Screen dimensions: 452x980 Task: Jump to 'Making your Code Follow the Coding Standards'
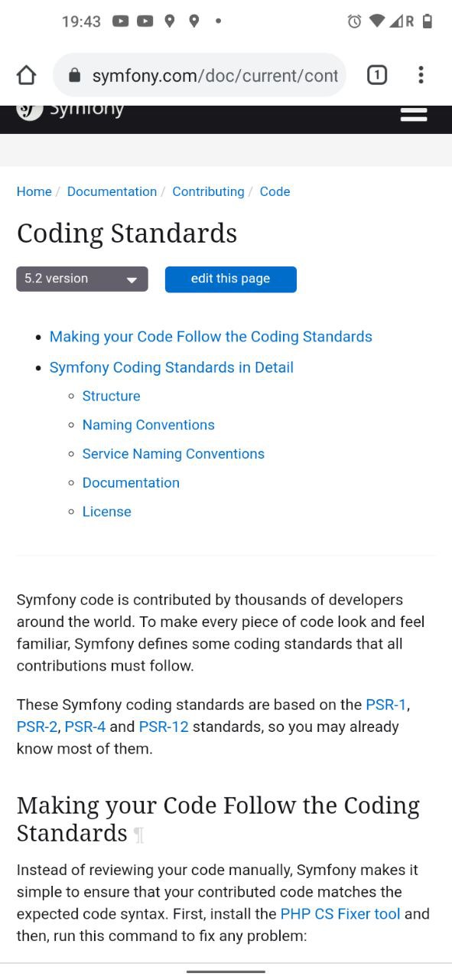coord(211,337)
